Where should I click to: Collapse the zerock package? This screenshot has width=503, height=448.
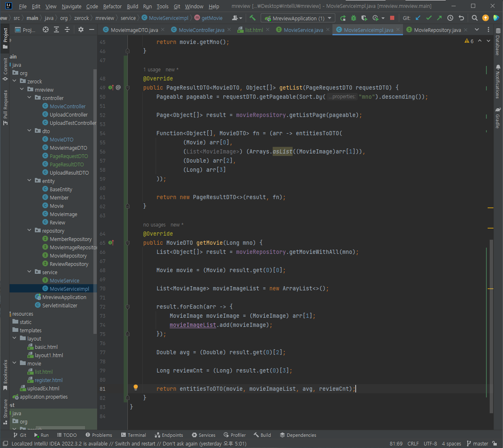[15, 81]
